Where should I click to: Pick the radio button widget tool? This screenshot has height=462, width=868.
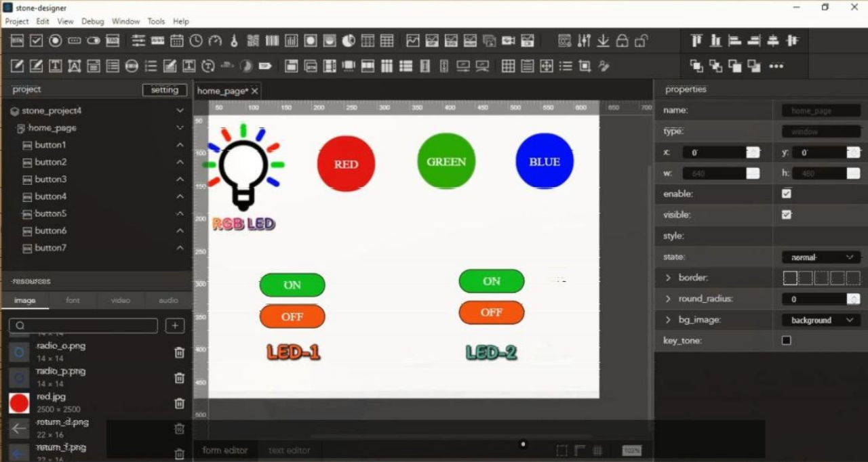[x=56, y=41]
